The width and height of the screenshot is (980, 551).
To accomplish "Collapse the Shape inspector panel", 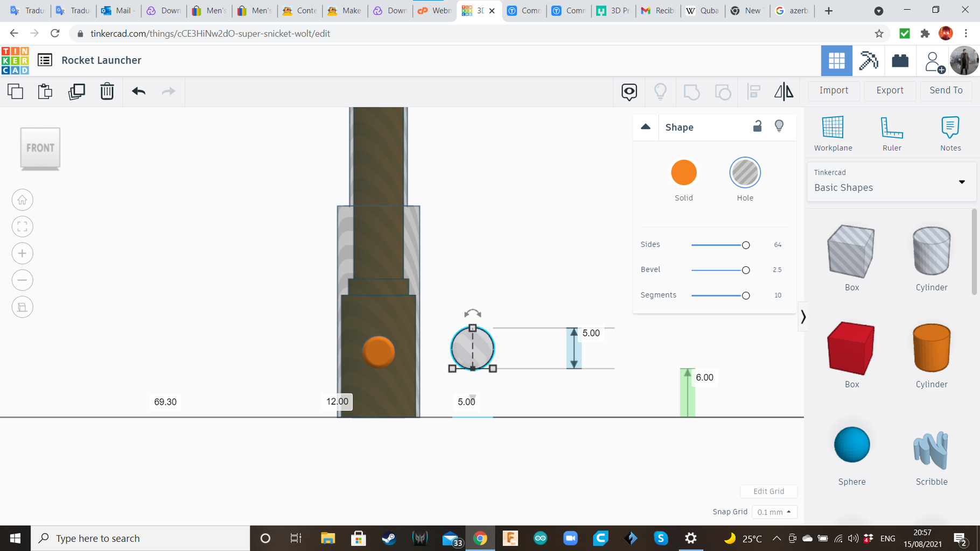I will click(646, 127).
